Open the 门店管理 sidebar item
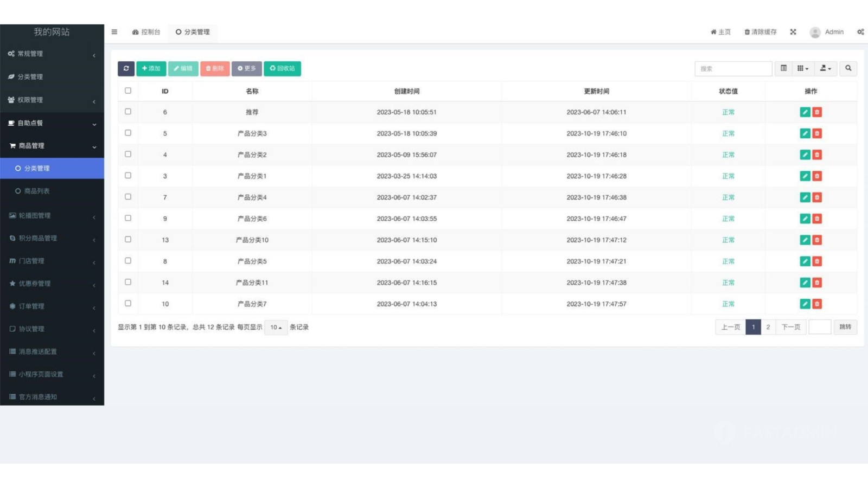 [52, 261]
